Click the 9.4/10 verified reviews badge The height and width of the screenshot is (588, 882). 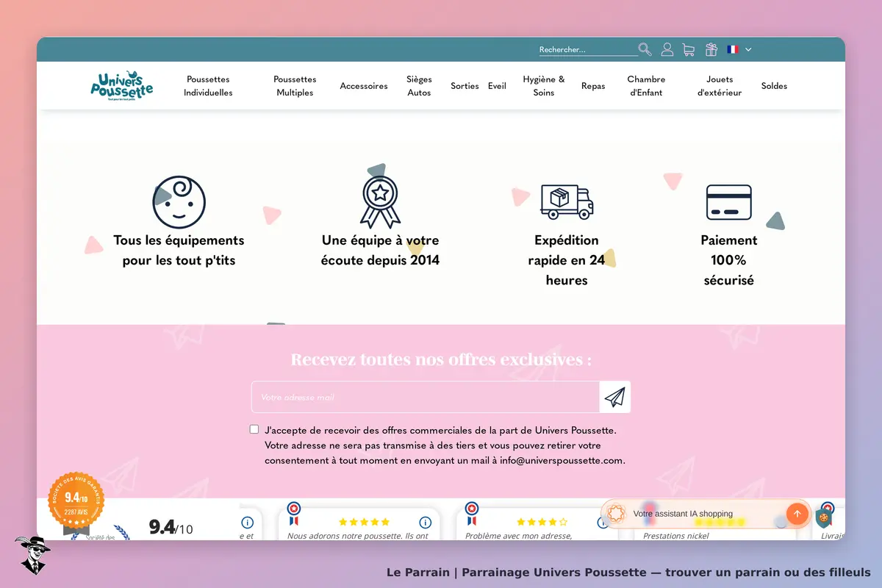[76, 501]
